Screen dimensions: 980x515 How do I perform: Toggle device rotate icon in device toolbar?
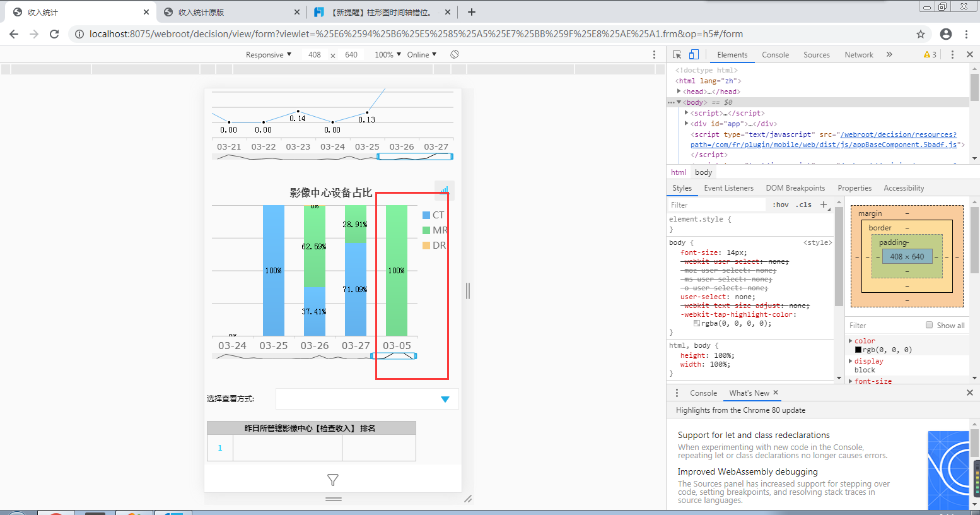(x=454, y=54)
